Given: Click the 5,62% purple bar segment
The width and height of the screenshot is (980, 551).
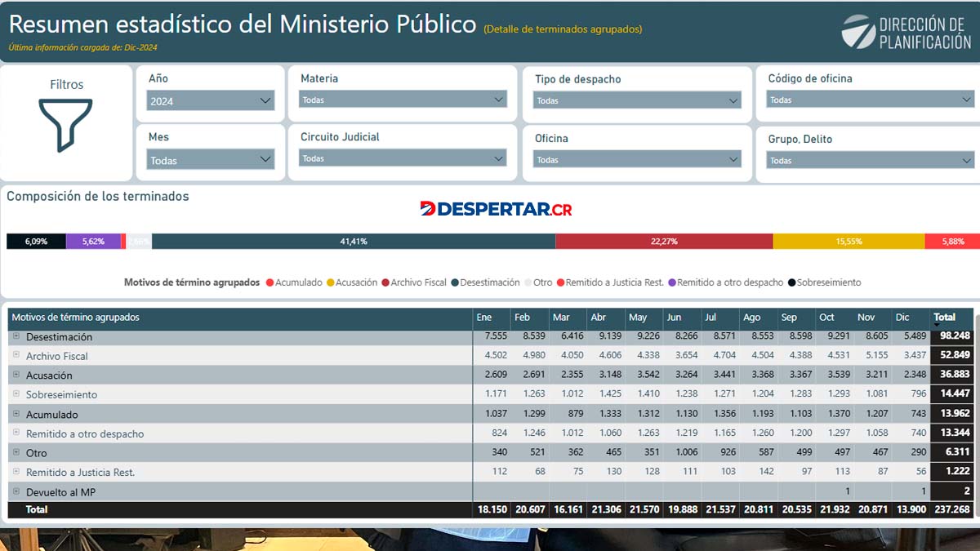Looking at the screenshot, I should (93, 242).
